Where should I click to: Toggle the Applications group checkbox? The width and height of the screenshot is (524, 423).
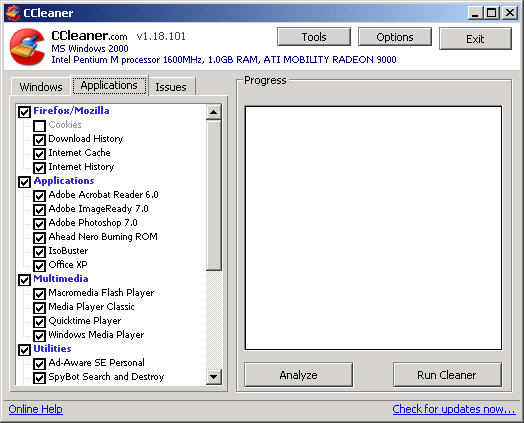[x=24, y=182]
